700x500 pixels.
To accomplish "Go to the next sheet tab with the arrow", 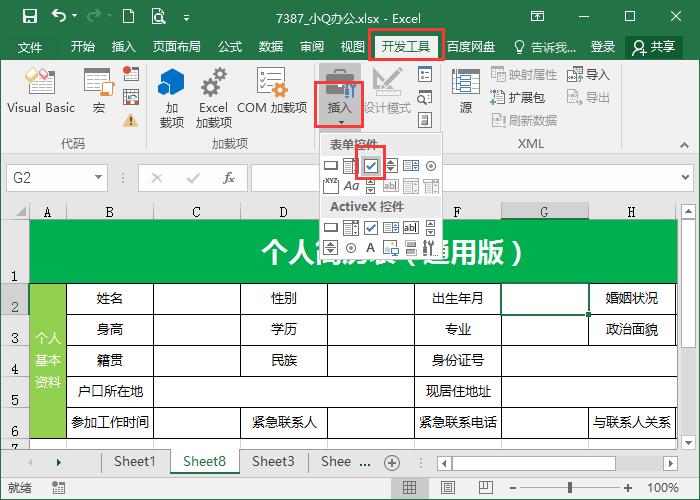I will pyautogui.click(x=58, y=462).
